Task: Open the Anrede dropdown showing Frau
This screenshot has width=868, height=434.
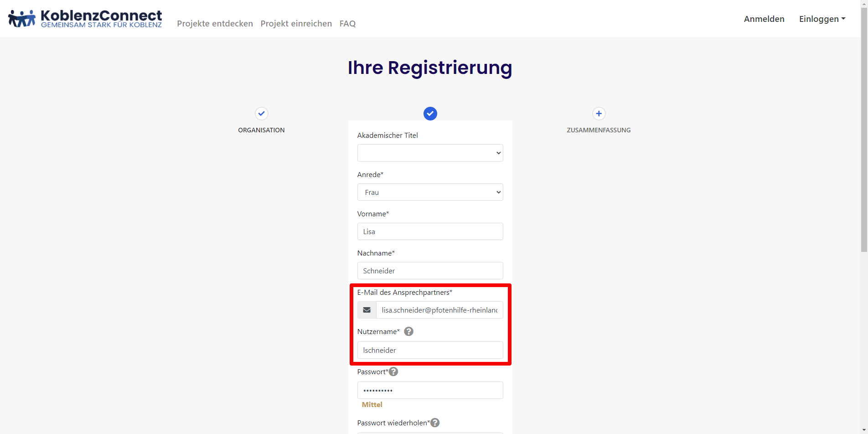Action: coord(430,192)
